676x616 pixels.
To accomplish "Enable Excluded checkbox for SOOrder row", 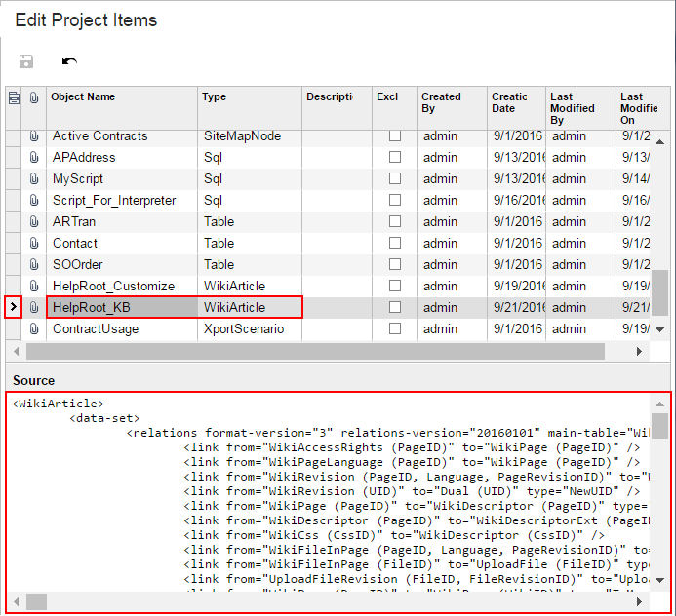I will [x=395, y=265].
